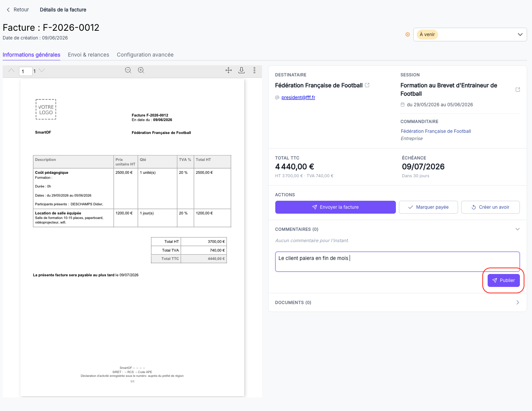Screen dimensions: 532x411
Task: Zoom out the invoice PDF preview
Action: pyautogui.click(x=128, y=70)
